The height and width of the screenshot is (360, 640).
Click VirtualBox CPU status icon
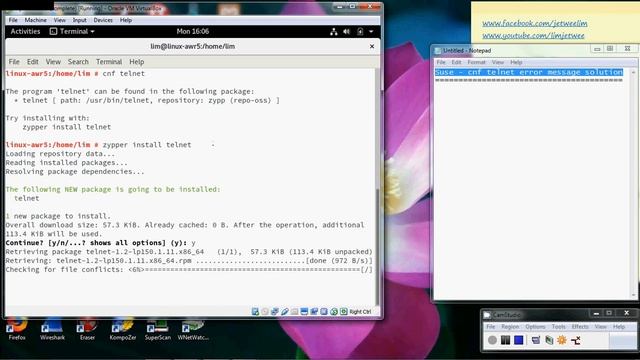coord(324,312)
